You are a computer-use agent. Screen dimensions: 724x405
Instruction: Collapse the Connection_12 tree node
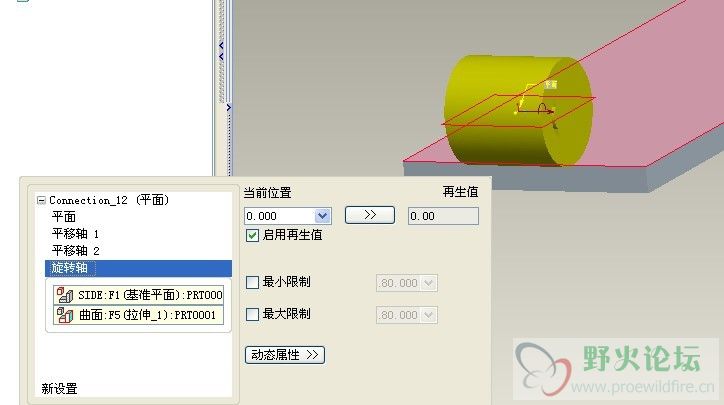tap(41, 200)
